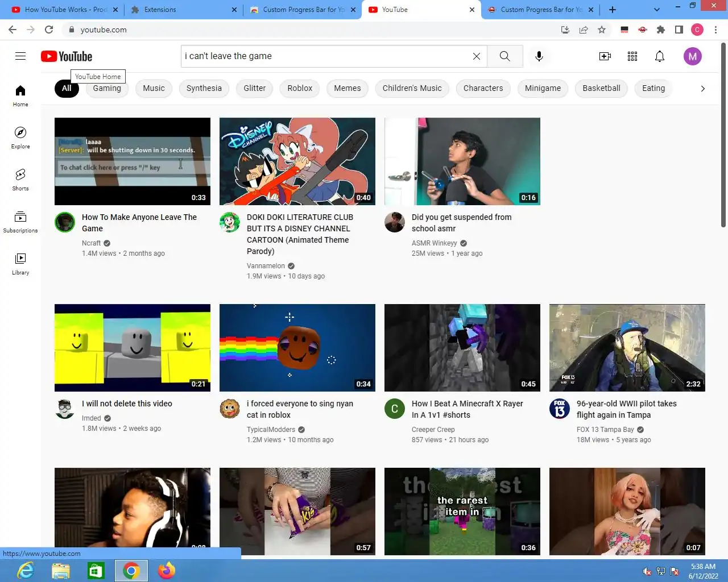Play the WWII pilot cockpit thumbnail
The width and height of the screenshot is (728, 582).
(x=627, y=348)
